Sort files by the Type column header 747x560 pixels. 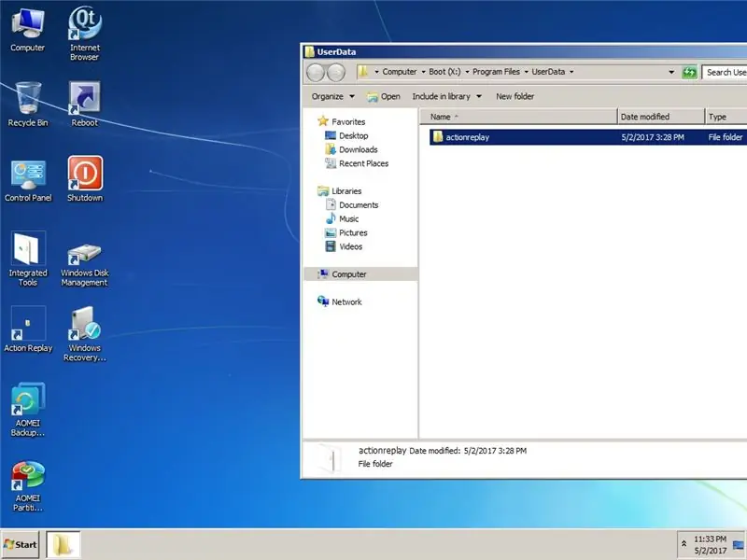pyautogui.click(x=726, y=117)
